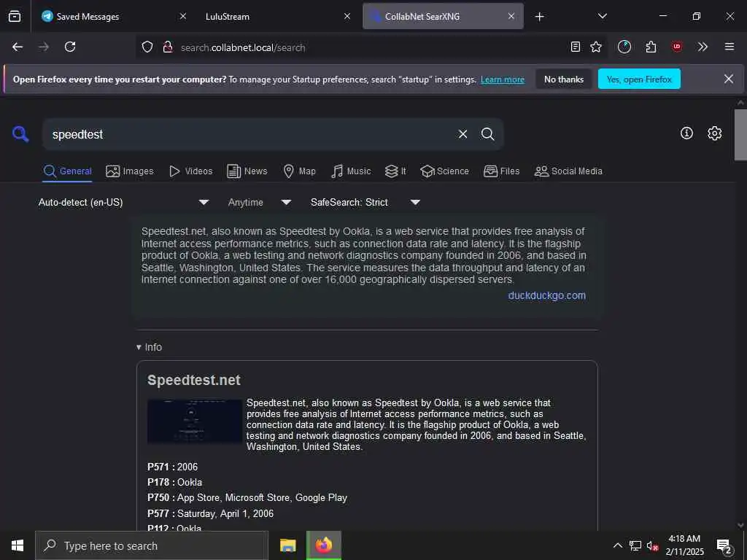Viewport: 747px width, 560px height.
Task: Open the notification center icon
Action: click(x=724, y=545)
